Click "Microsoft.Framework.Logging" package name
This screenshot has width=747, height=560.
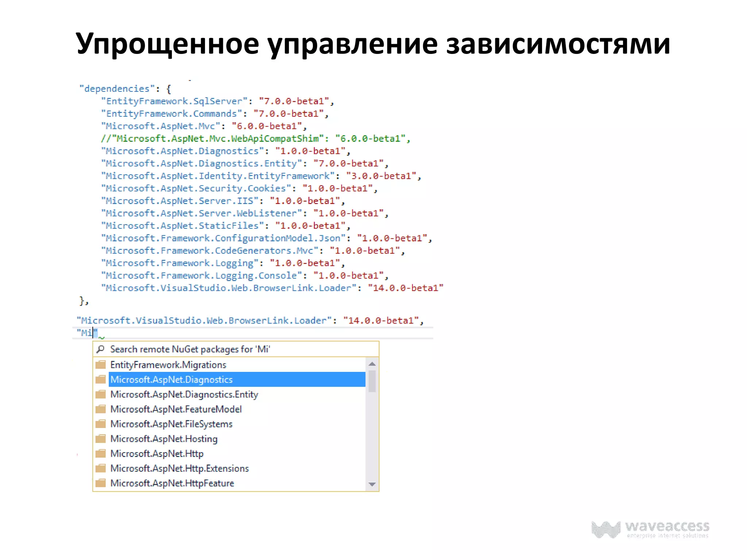click(179, 263)
